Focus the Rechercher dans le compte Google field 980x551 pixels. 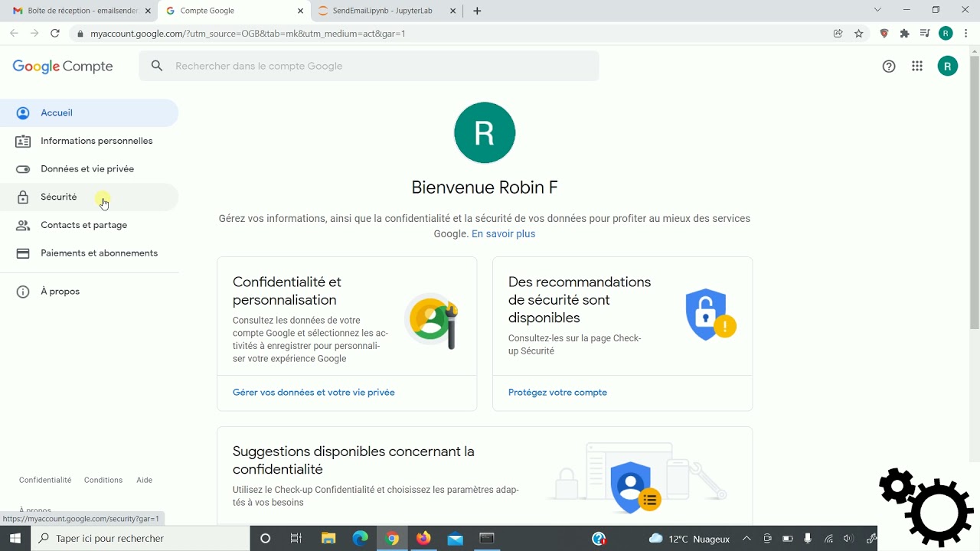pos(369,66)
